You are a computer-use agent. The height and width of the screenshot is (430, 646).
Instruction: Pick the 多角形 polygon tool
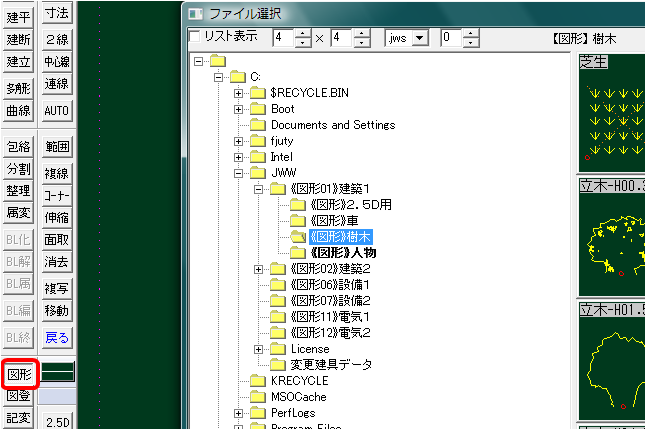pyautogui.click(x=19, y=87)
